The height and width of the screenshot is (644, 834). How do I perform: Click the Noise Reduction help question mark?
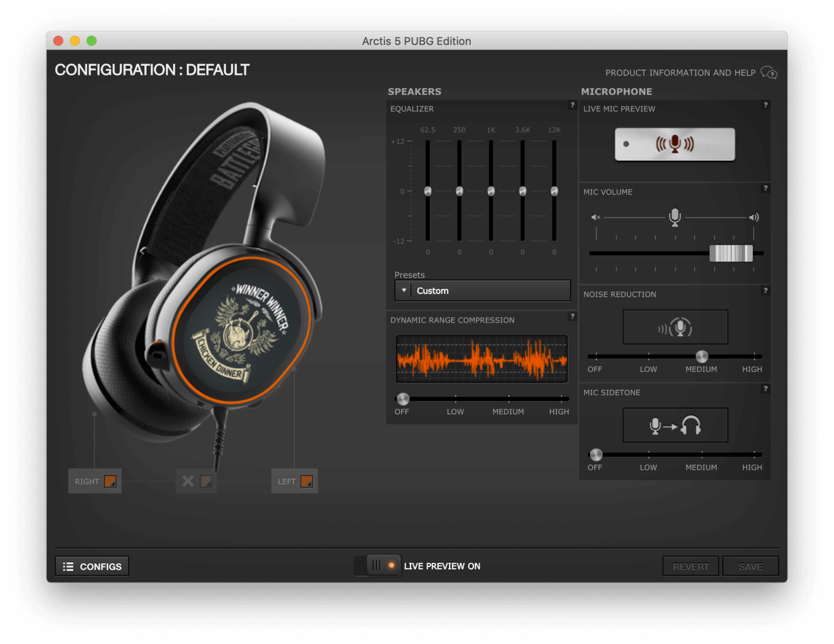766,291
